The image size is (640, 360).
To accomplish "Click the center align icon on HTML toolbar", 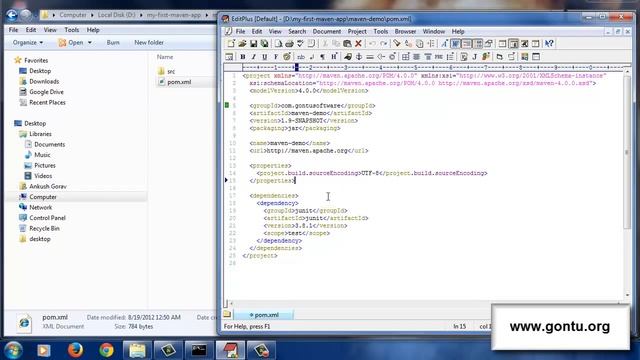I will pos(416,57).
